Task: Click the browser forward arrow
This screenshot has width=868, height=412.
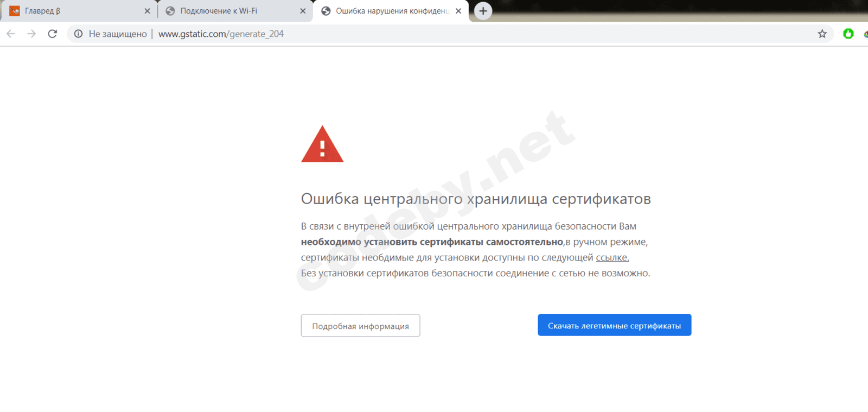Action: click(x=31, y=34)
